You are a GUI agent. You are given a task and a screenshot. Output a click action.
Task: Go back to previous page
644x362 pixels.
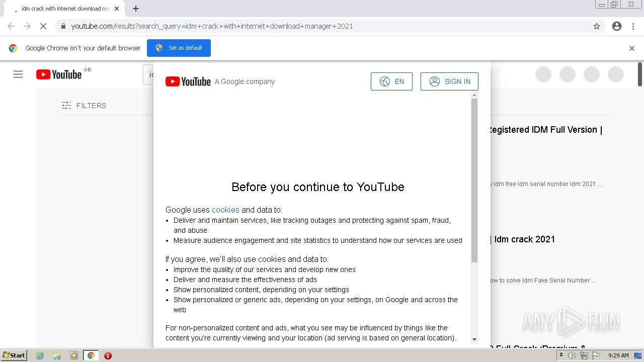tap(11, 26)
